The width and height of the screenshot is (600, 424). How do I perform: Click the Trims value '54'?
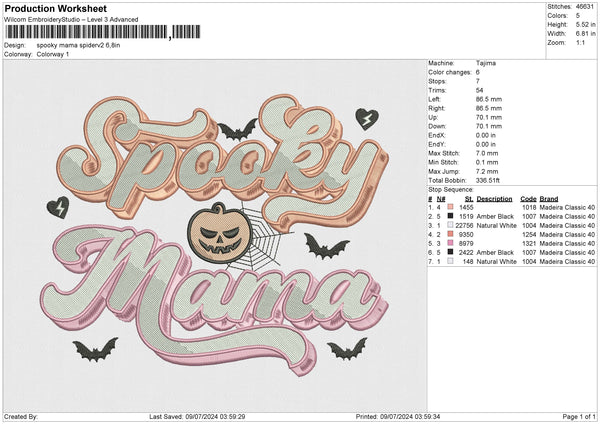(x=479, y=90)
